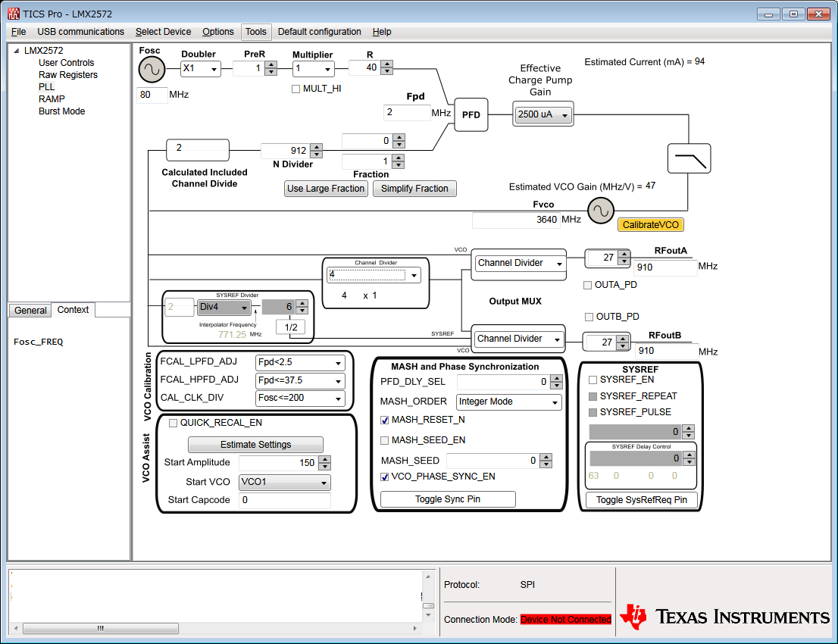This screenshot has height=644, width=838.
Task: Open the Multiplier dropdown
Action: tap(314, 68)
